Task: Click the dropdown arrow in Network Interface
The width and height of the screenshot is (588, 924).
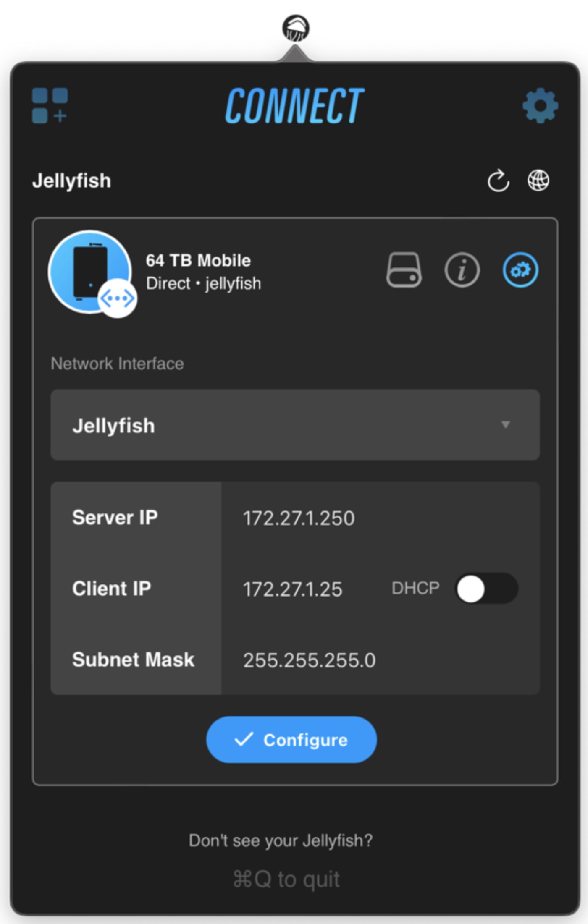Action: 506,425
